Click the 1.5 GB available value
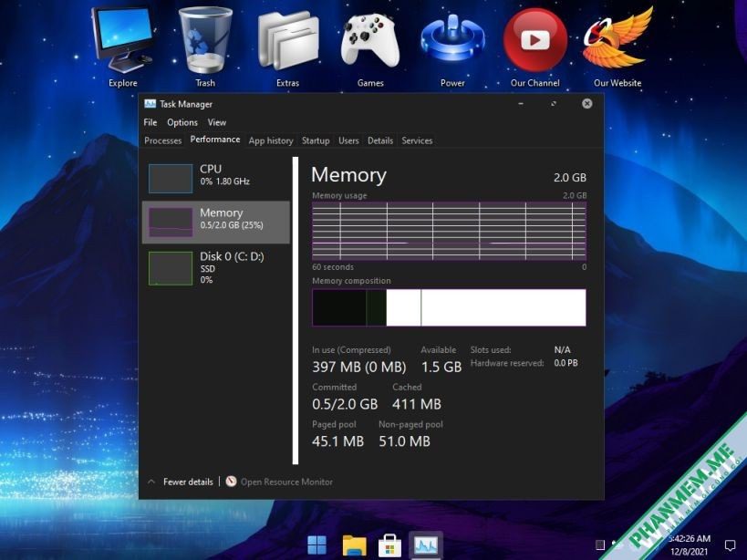 click(x=441, y=368)
